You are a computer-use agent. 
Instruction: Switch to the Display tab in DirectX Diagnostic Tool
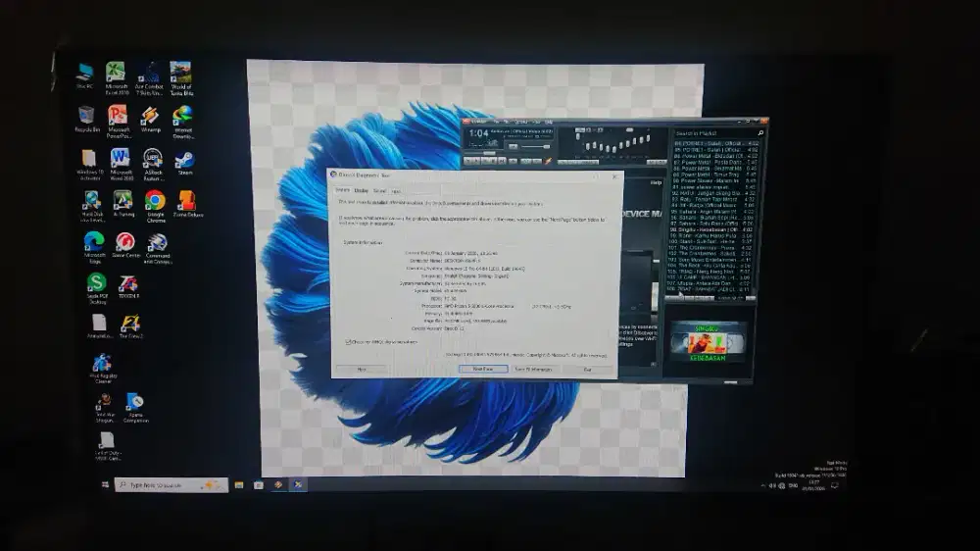click(362, 191)
